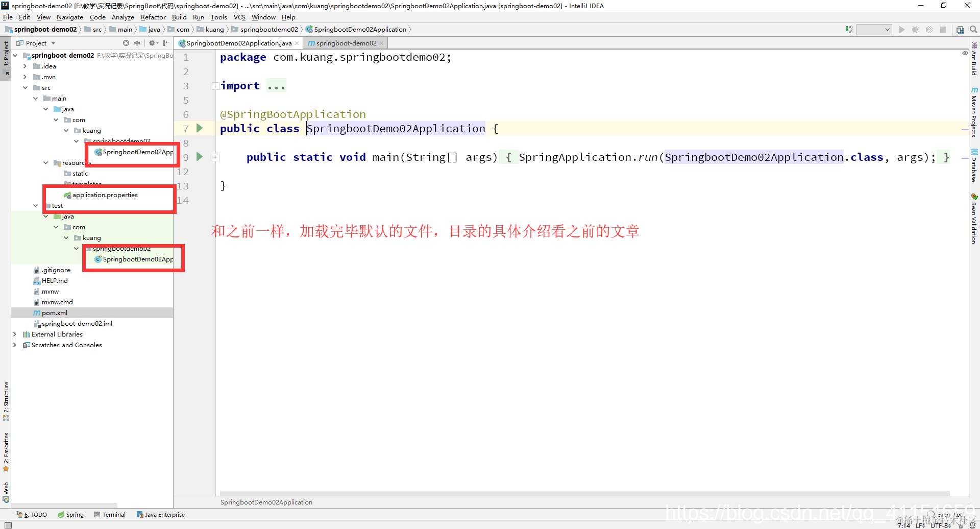980x529 pixels.
Task: Click SpringbootDemo02Application editor footer breadcrumb
Action: [x=266, y=502]
